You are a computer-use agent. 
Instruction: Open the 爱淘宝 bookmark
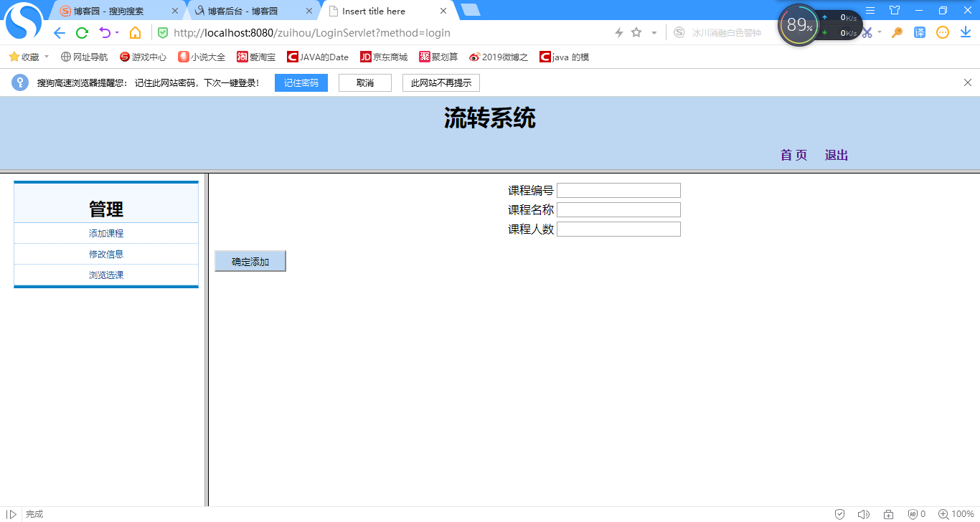[x=256, y=57]
